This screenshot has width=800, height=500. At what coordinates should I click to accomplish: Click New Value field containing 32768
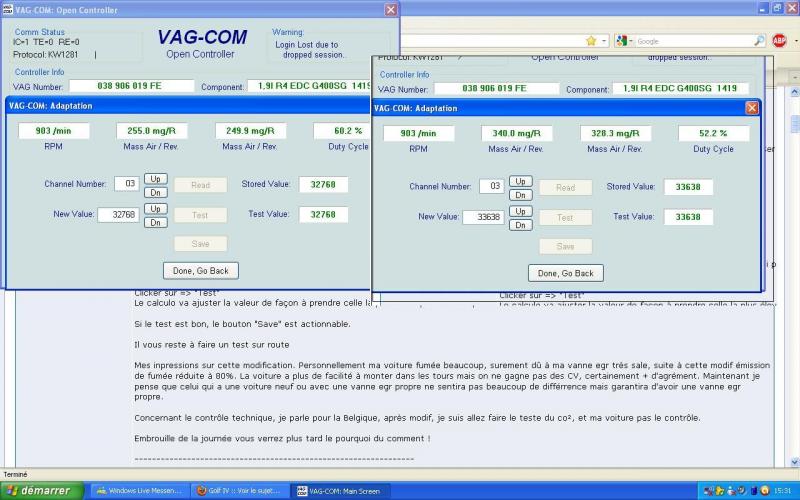point(118,215)
